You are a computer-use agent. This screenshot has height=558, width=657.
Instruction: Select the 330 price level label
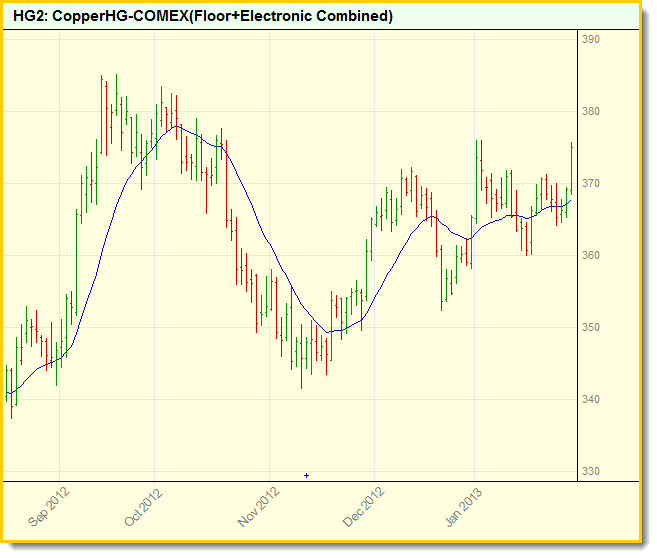pos(590,471)
